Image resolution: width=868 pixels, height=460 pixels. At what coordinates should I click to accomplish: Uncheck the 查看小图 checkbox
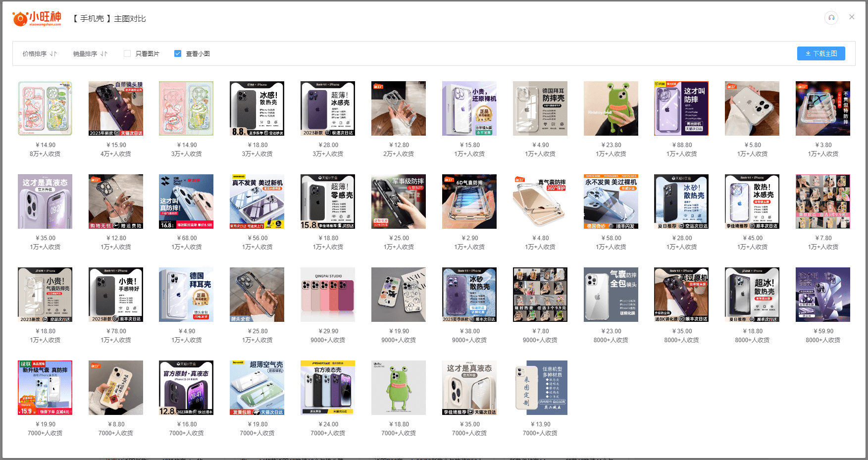pyautogui.click(x=178, y=53)
